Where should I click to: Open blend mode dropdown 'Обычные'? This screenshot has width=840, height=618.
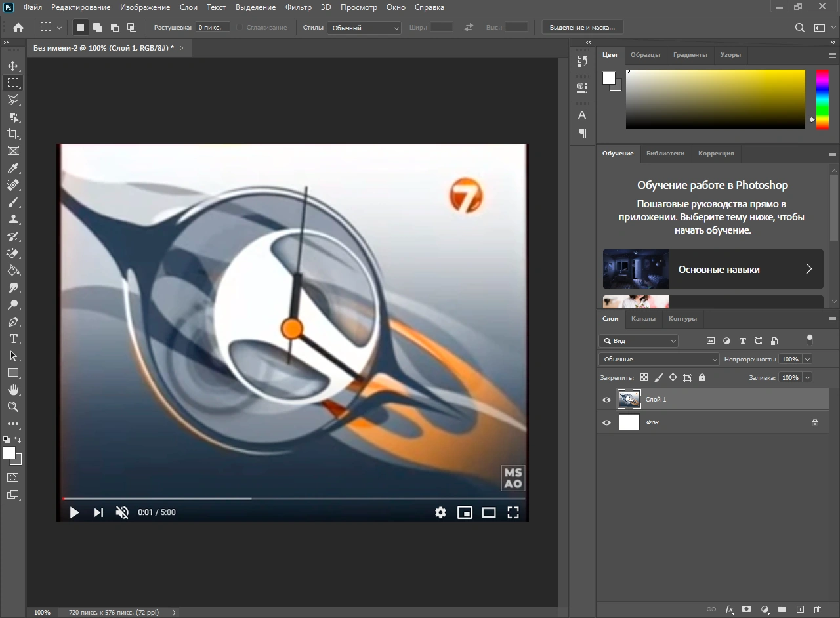(660, 360)
